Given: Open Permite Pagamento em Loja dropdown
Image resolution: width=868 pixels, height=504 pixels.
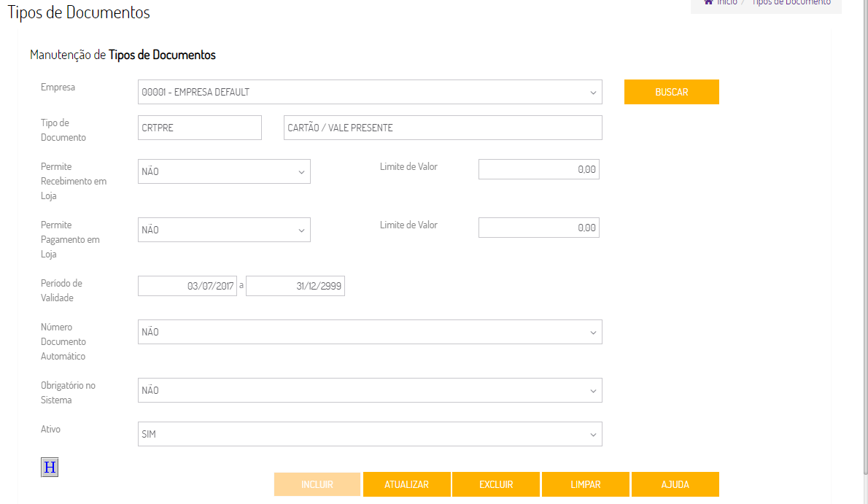Looking at the screenshot, I should pyautogui.click(x=224, y=230).
